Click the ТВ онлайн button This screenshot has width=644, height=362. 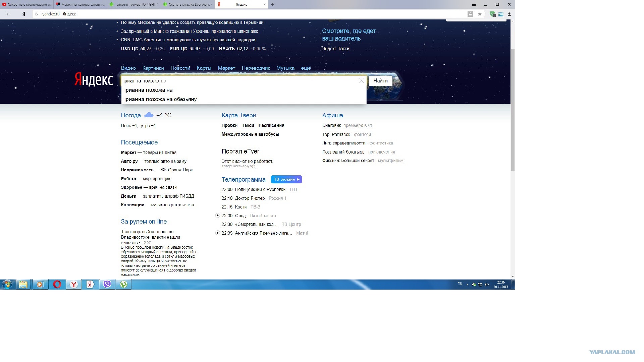pyautogui.click(x=286, y=179)
